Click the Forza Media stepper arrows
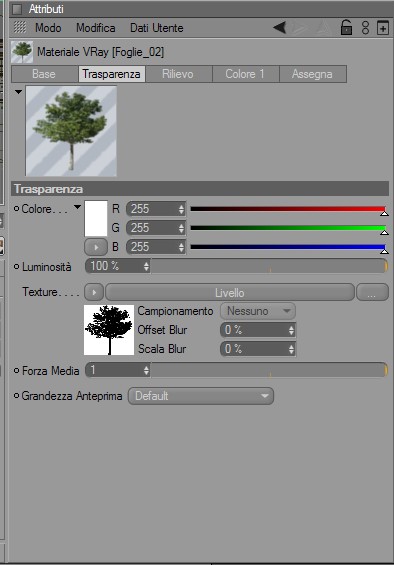This screenshot has height=565, width=394. pos(146,370)
